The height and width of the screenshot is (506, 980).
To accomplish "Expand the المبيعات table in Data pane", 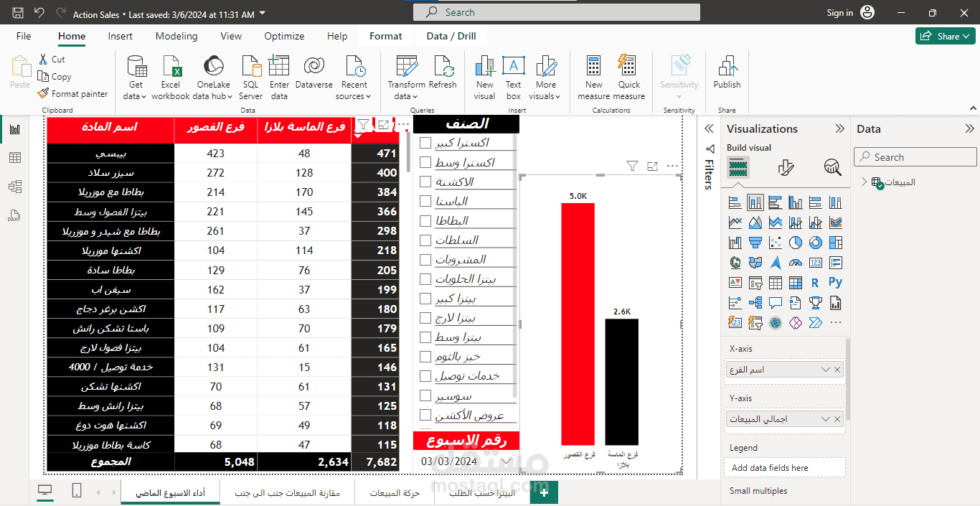I will point(864,182).
